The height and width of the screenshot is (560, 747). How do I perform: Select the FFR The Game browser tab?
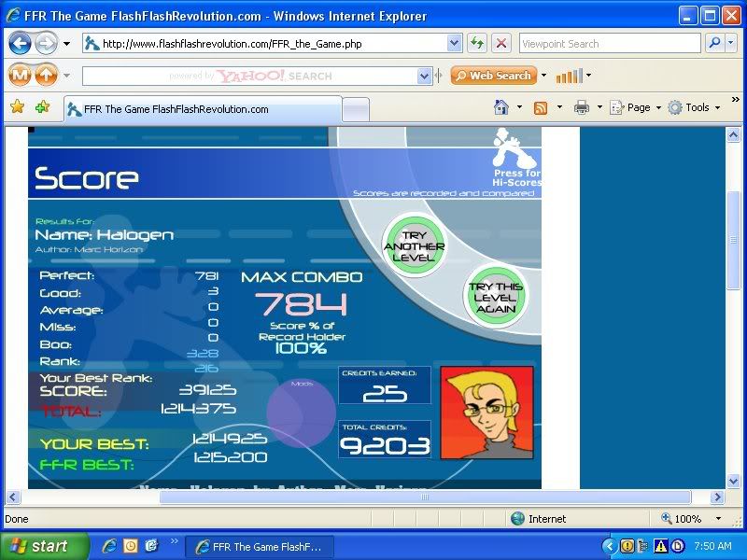(x=201, y=109)
